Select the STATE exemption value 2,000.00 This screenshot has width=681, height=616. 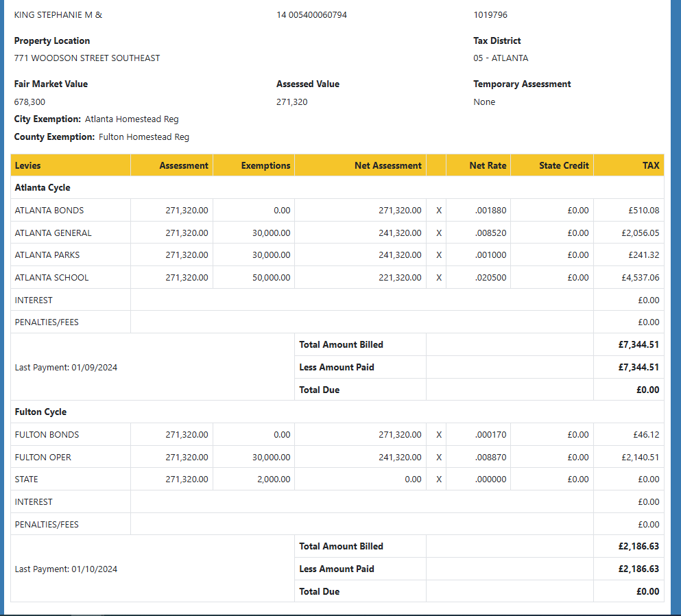pos(274,479)
